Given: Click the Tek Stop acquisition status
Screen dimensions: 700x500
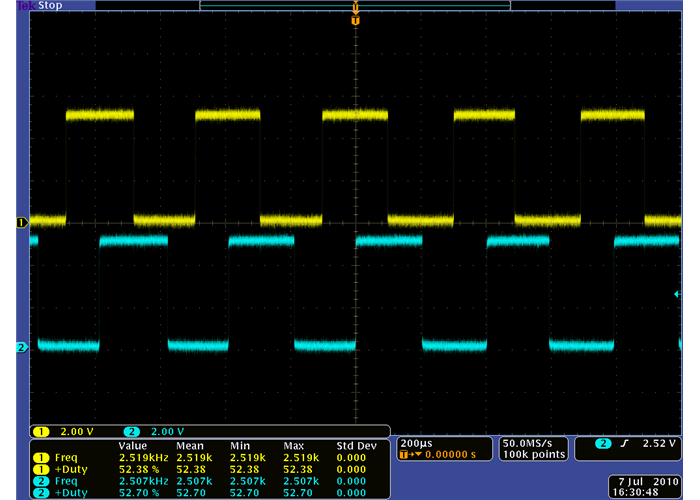Looking at the screenshot, I should [40, 5].
